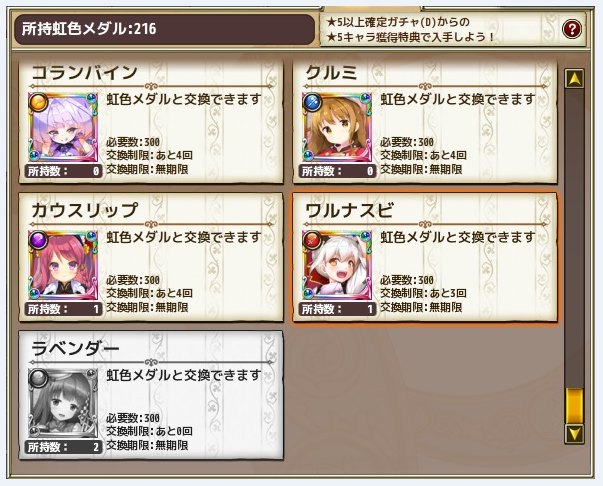Click the blue attribute icon on クルミ
603x486 pixels.
tap(312, 102)
